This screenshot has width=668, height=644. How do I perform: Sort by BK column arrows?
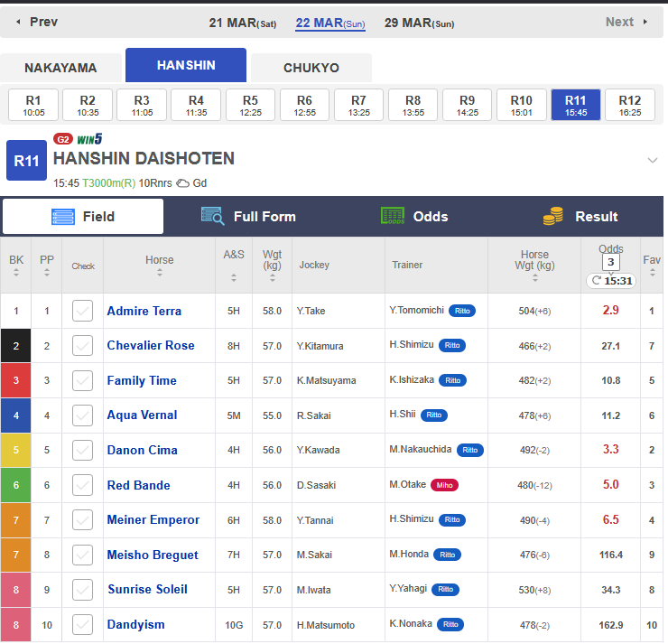point(16,273)
